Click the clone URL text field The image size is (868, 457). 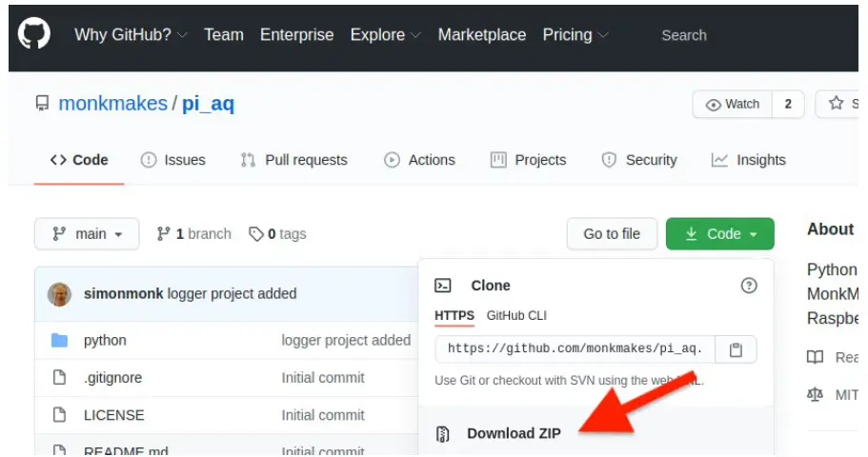(575, 349)
